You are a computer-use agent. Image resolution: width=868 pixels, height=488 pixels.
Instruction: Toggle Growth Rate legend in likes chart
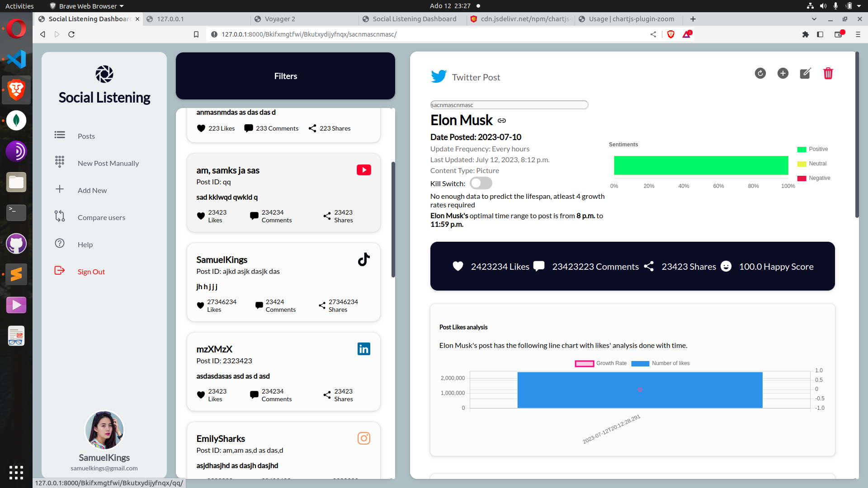[600, 363]
